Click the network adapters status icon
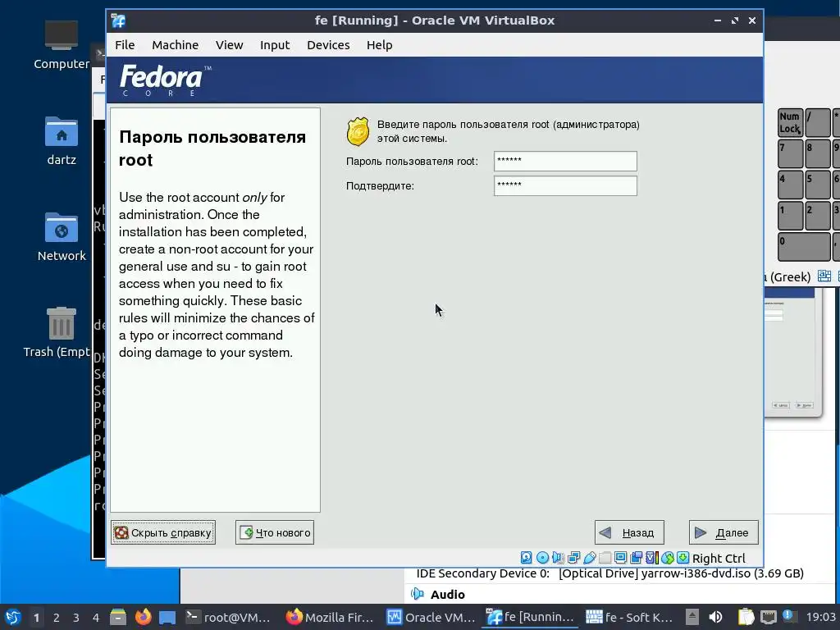The width and height of the screenshot is (840, 630). (573, 558)
